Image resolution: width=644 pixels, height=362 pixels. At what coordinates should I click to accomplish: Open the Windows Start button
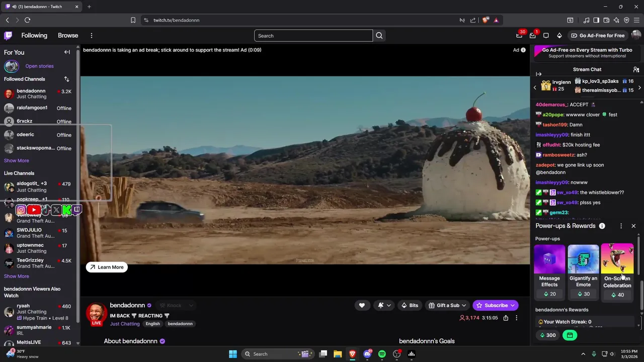pyautogui.click(x=233, y=354)
